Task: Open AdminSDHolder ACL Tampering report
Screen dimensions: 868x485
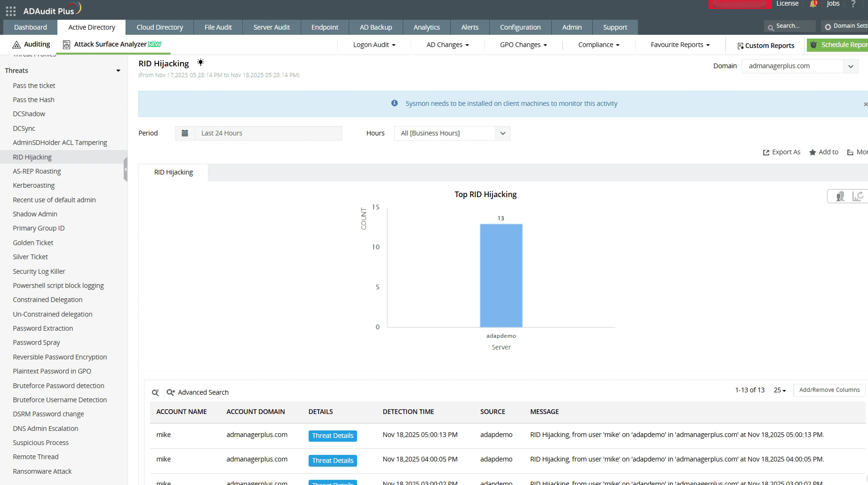Action: [60, 143]
